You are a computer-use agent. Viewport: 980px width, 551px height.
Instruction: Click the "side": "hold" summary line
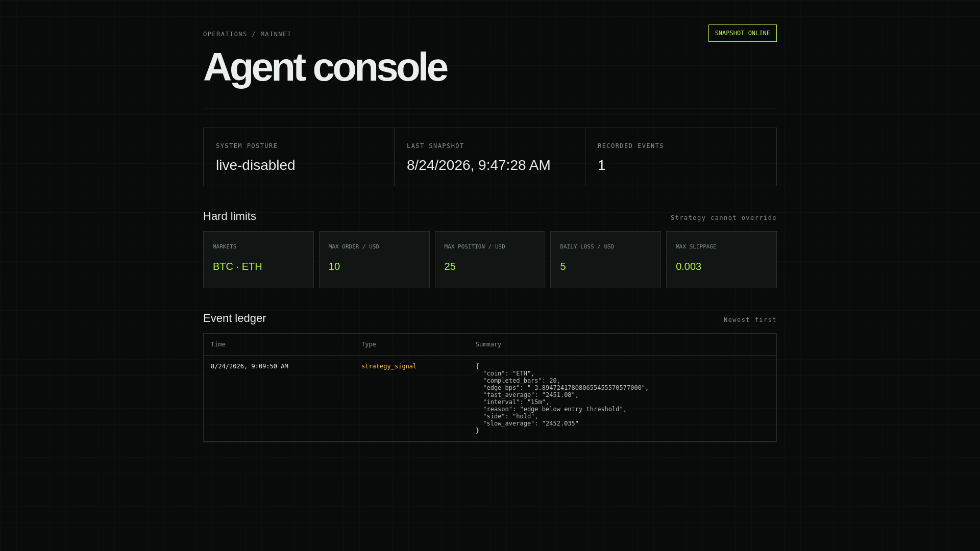tap(510, 416)
